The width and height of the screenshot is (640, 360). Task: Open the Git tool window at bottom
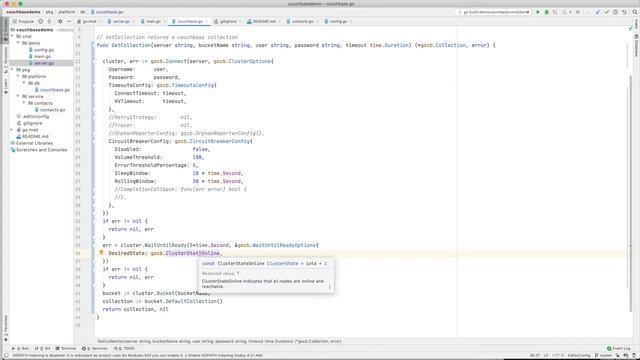pos(42,349)
